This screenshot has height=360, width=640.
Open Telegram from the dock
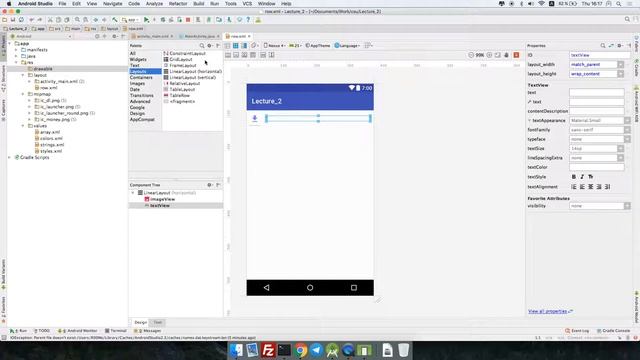click(316, 350)
